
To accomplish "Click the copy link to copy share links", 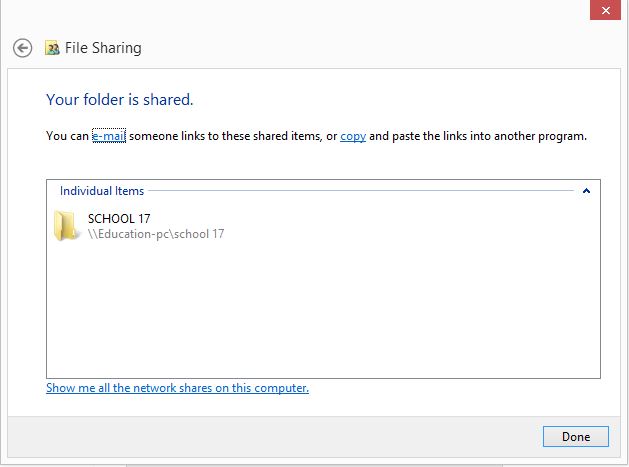I will click(353, 136).
